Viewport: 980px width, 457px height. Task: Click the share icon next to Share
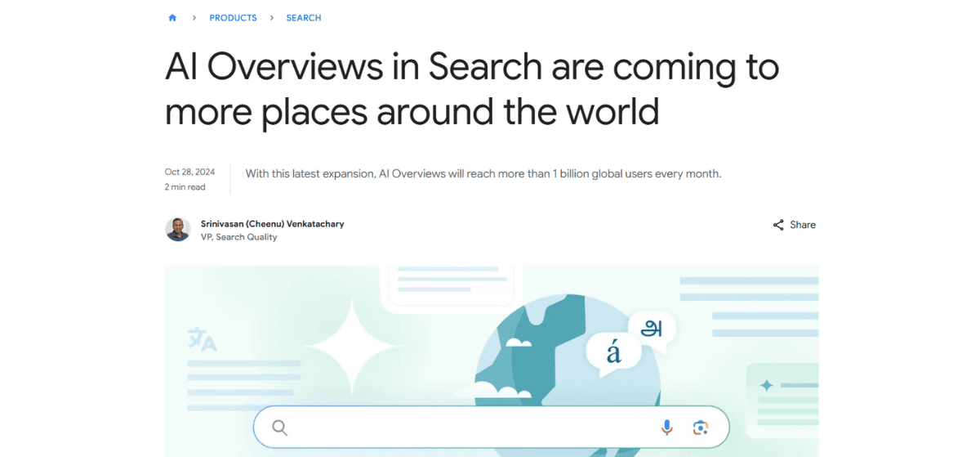pyautogui.click(x=778, y=225)
